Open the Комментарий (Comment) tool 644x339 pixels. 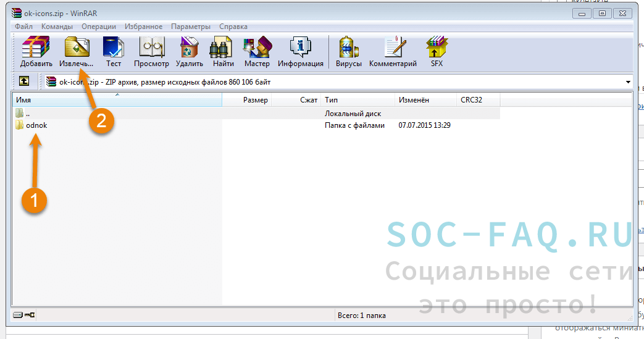pos(393,52)
